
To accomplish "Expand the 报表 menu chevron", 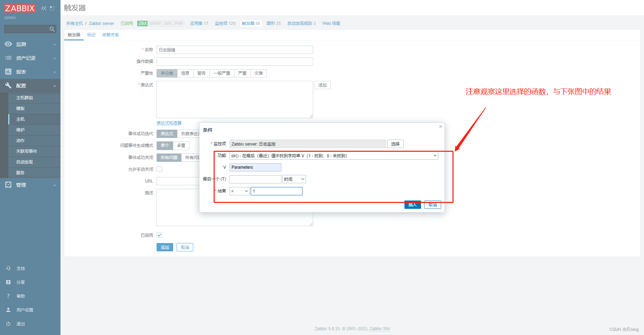I will (55, 72).
